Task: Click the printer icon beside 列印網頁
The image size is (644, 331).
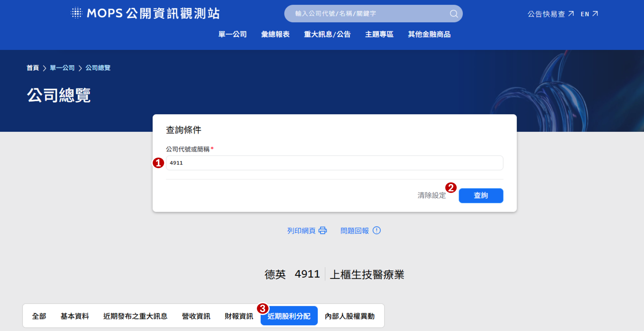Action: coord(323,230)
